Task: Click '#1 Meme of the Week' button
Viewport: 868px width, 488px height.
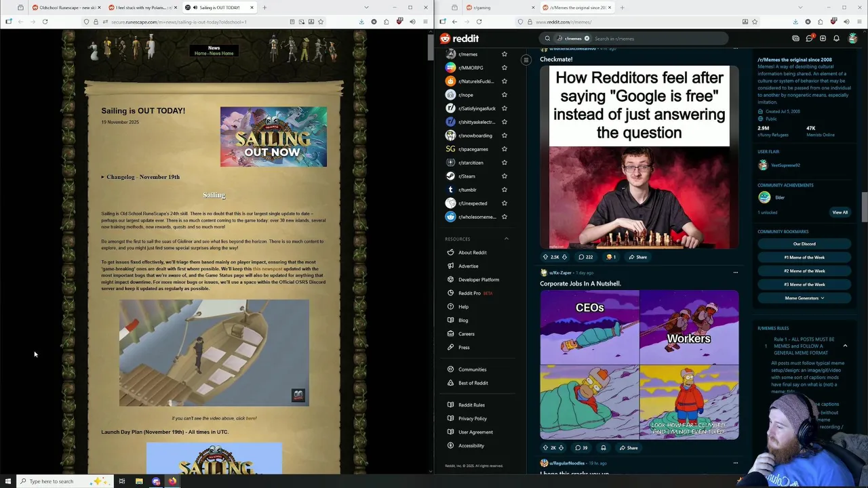Action: [804, 258]
